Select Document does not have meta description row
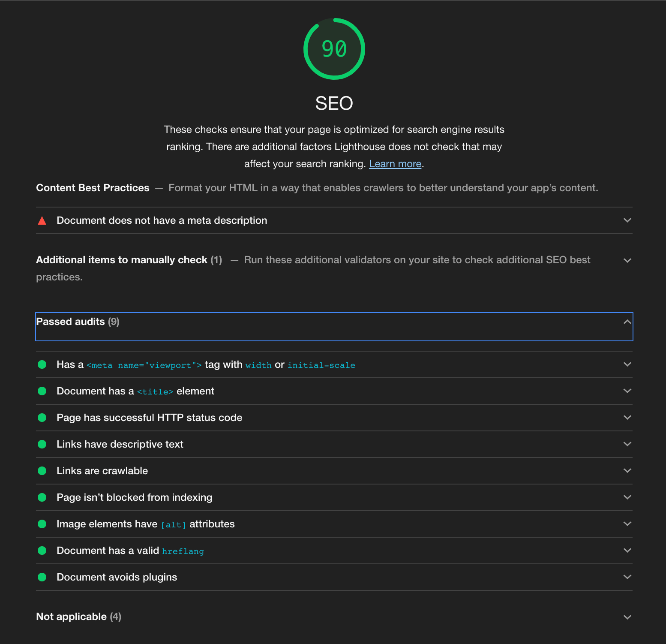This screenshot has height=644, width=666. coord(162,220)
